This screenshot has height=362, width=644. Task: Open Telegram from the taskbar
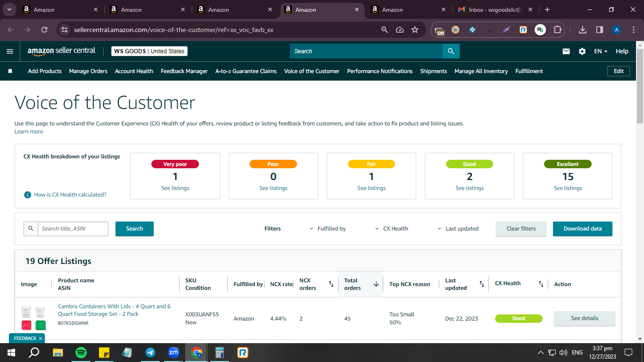(150, 353)
